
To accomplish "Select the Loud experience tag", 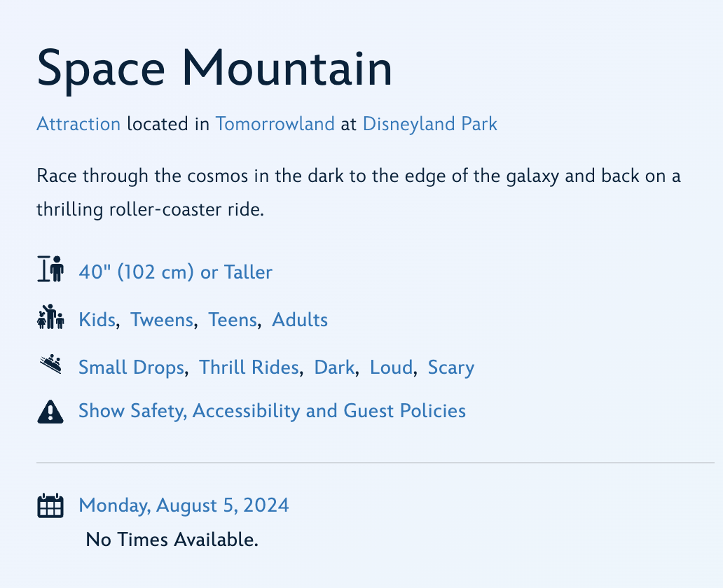I will click(390, 367).
